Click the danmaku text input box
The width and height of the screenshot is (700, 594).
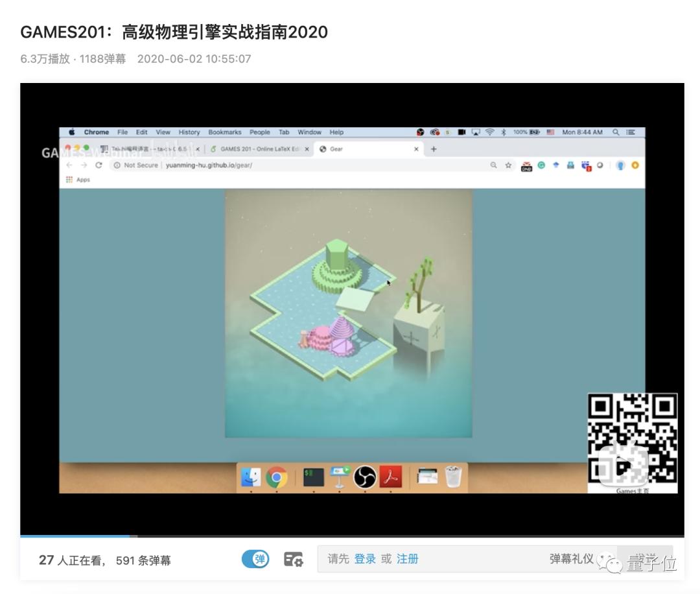pyautogui.click(x=467, y=559)
